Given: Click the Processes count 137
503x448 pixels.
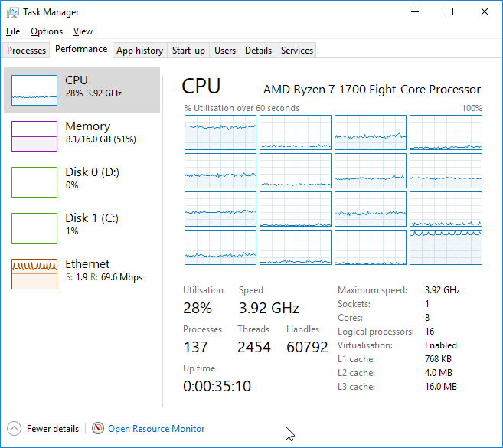Looking at the screenshot, I should [x=195, y=347].
